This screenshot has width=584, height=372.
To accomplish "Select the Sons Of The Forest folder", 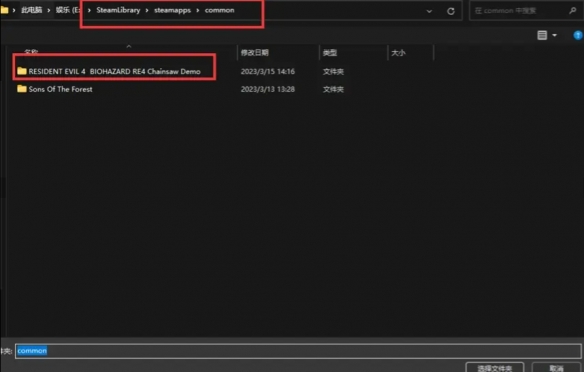I will 60,89.
